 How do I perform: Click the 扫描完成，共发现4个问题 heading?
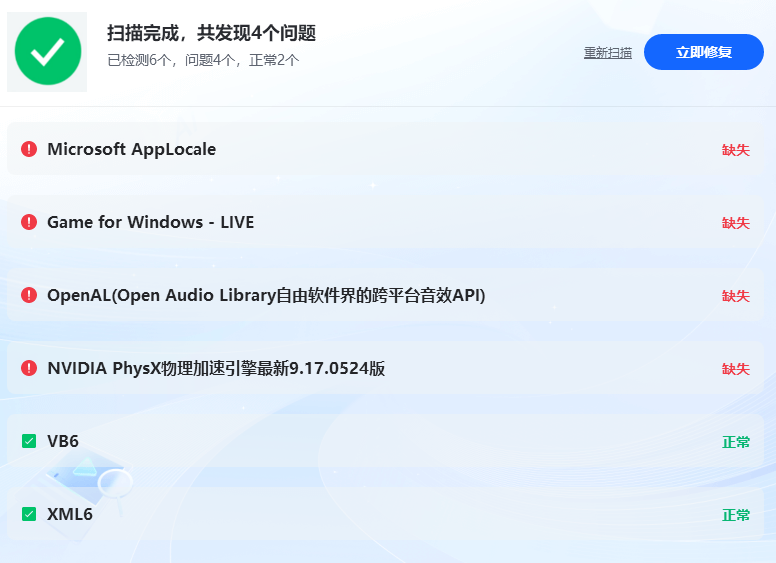click(x=211, y=33)
